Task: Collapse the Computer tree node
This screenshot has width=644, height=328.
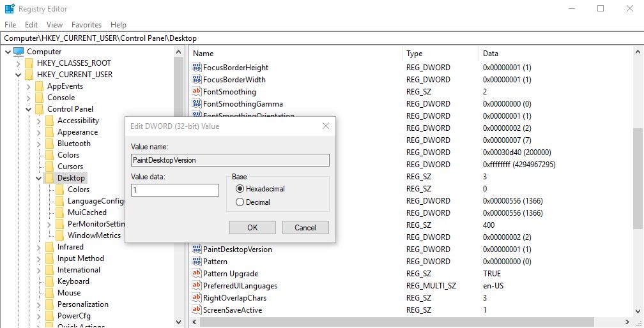Action: pos(8,52)
